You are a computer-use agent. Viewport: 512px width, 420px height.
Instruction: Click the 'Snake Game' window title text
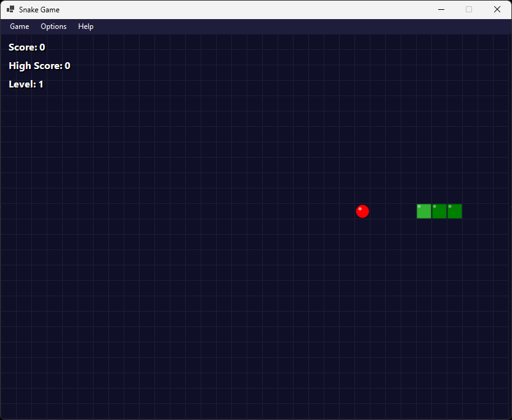[x=39, y=10]
